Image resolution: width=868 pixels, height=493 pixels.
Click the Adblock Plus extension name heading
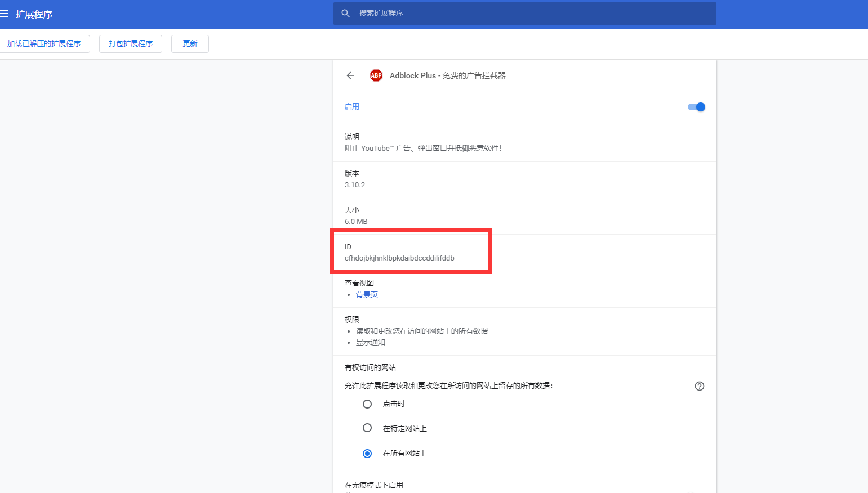448,75
